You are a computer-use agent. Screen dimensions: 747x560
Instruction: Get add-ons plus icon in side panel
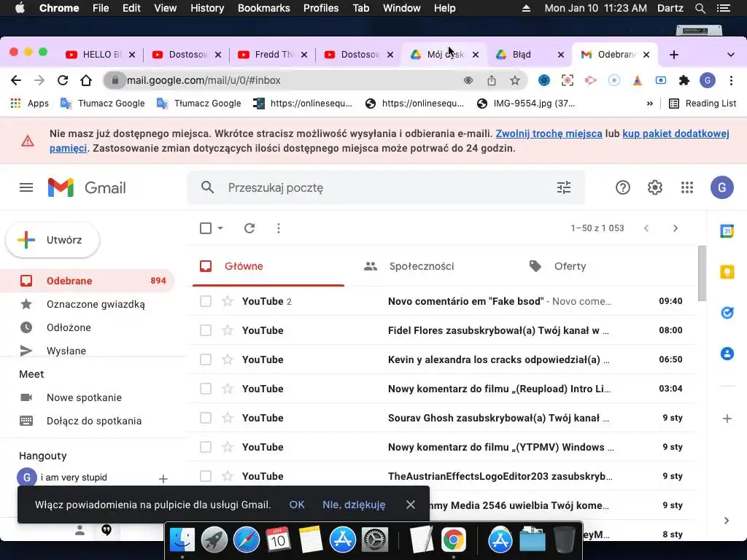(x=727, y=419)
